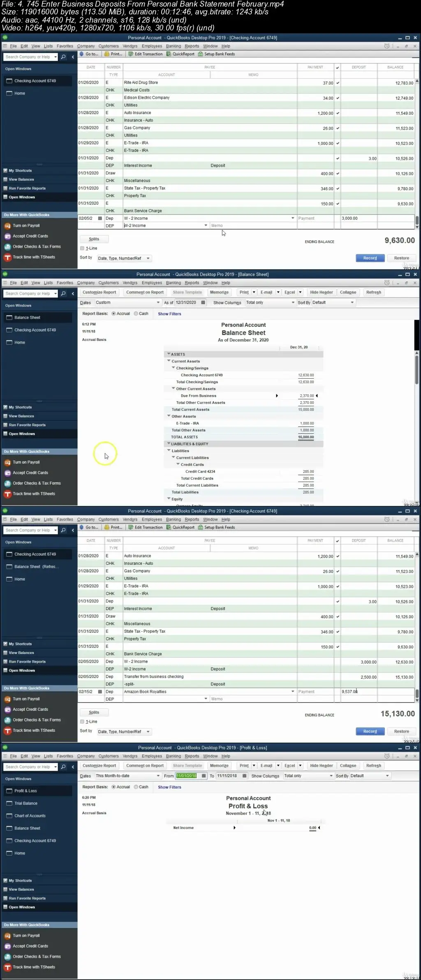This screenshot has width=421, height=980.
Task: Open the Lists menu in the 9,630.00 register window
Action: 48,46
